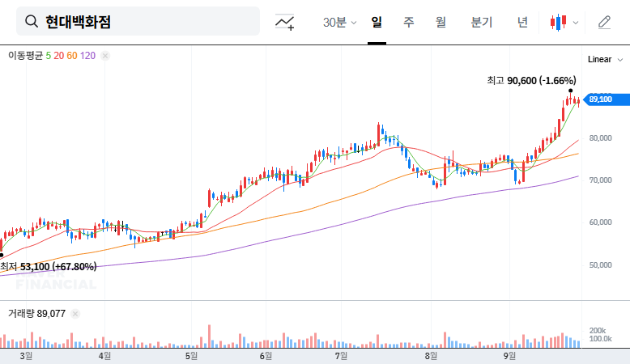The image size is (630, 364).
Task: Click the 20-day moving average value
Action: (x=58, y=55)
